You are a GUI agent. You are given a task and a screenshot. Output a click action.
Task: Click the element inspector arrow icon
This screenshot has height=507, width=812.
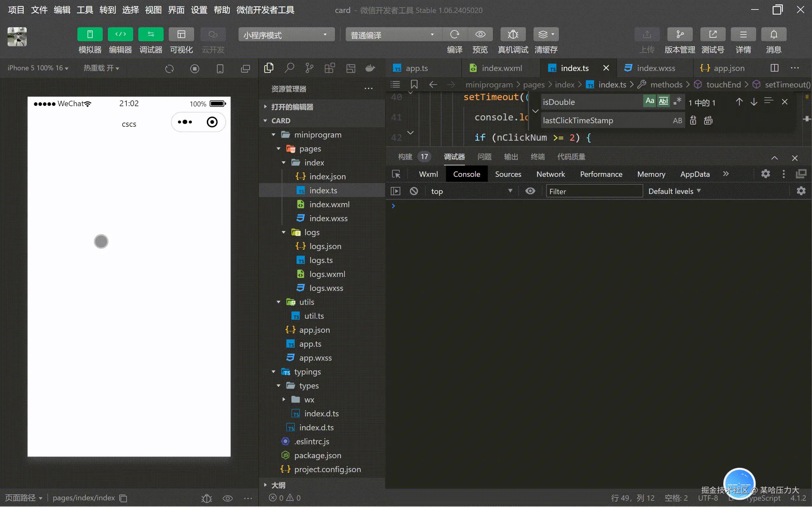pyautogui.click(x=396, y=174)
